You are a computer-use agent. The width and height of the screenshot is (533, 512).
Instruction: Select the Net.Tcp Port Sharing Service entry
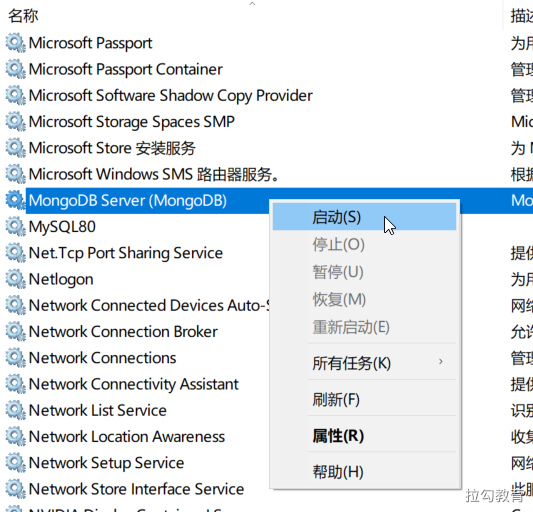pos(125,253)
